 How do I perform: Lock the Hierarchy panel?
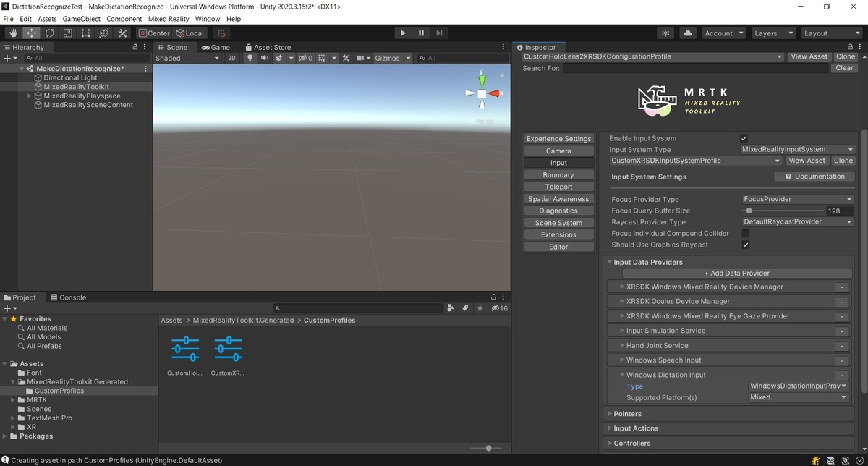pyautogui.click(x=135, y=47)
